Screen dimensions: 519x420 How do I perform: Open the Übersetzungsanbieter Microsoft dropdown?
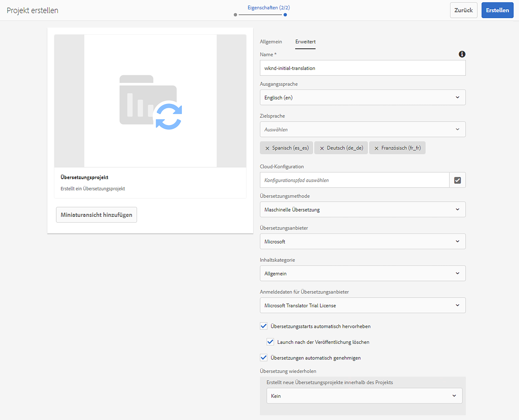362,241
